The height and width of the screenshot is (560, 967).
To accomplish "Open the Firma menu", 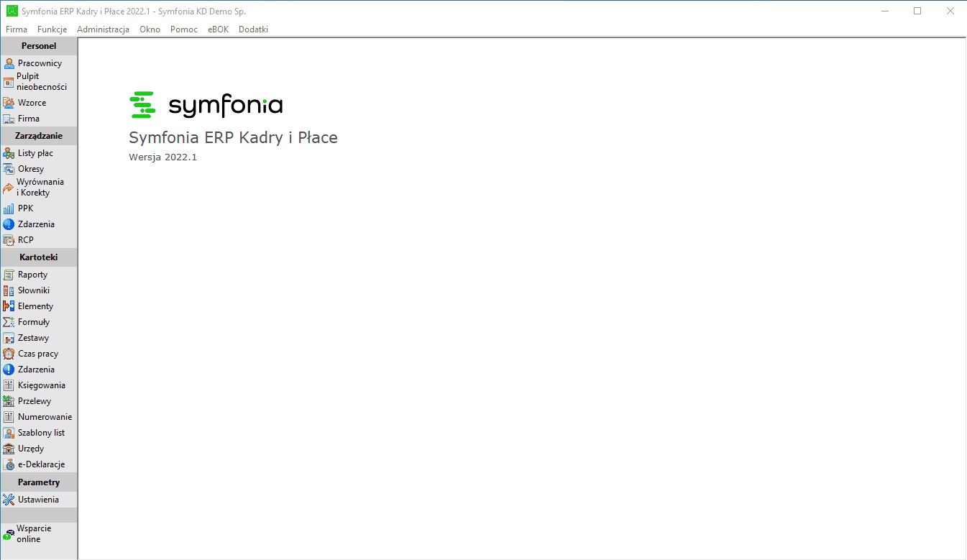I will pos(17,29).
